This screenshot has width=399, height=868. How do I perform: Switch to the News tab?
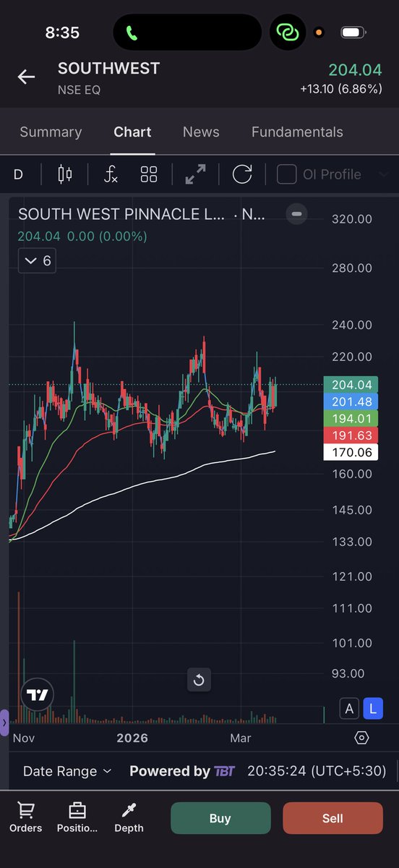point(201,132)
